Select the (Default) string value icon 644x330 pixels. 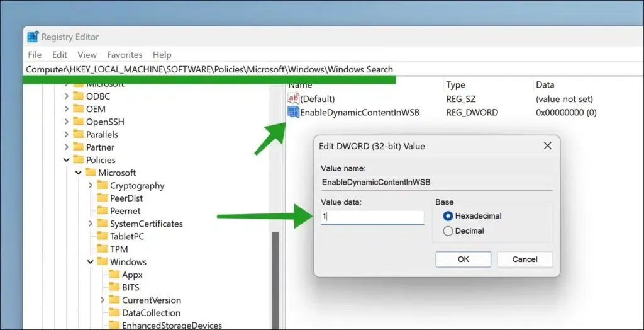point(293,99)
